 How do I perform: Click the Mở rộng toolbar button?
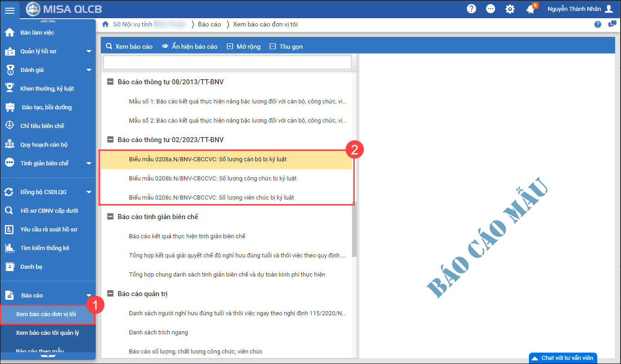tap(243, 46)
